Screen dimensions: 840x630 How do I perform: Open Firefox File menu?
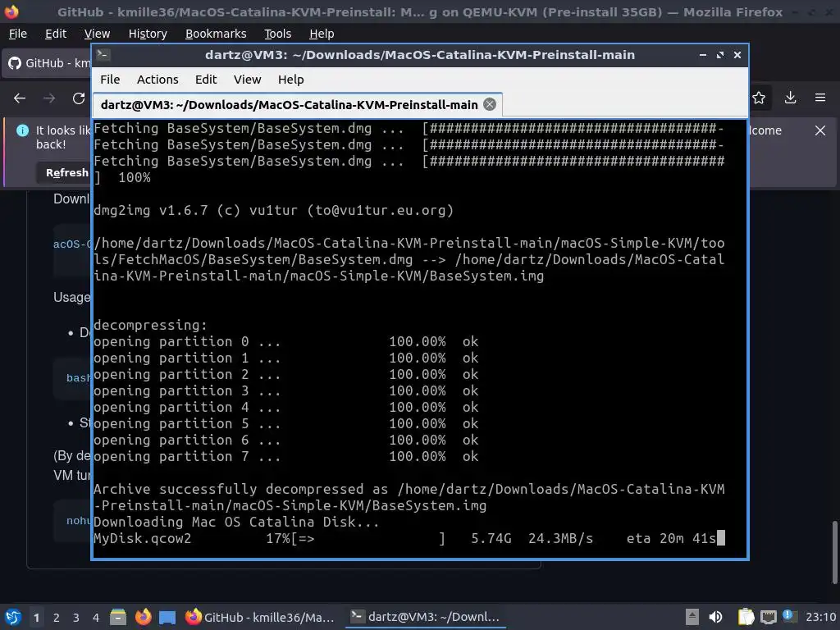(x=18, y=34)
